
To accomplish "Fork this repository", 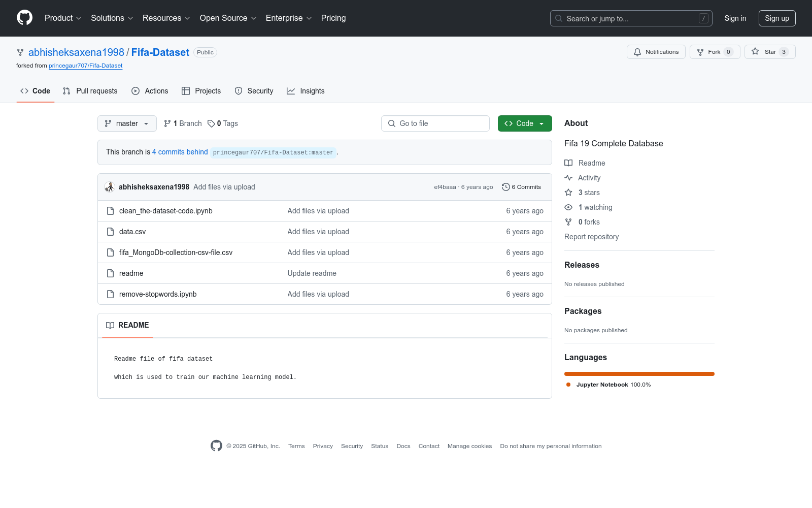I will [x=715, y=52].
